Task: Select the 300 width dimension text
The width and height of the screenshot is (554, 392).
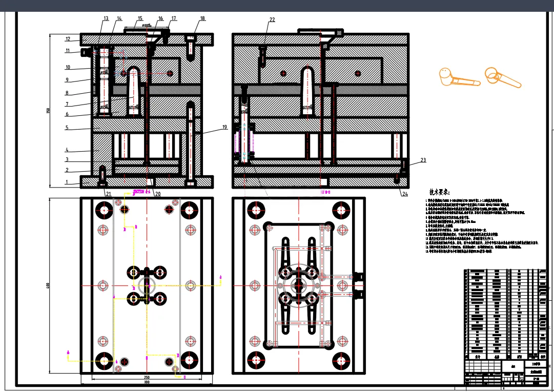Action: pos(147,382)
